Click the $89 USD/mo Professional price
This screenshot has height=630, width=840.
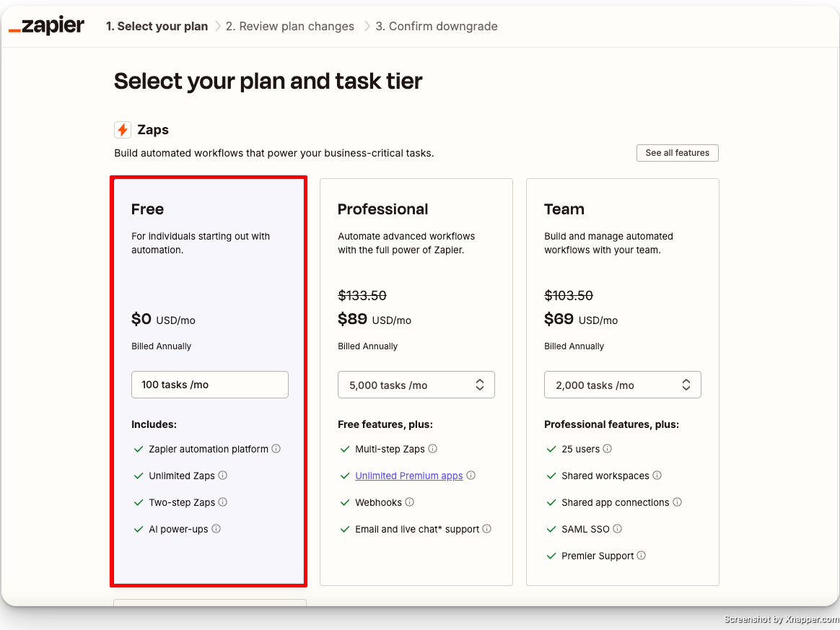click(375, 319)
